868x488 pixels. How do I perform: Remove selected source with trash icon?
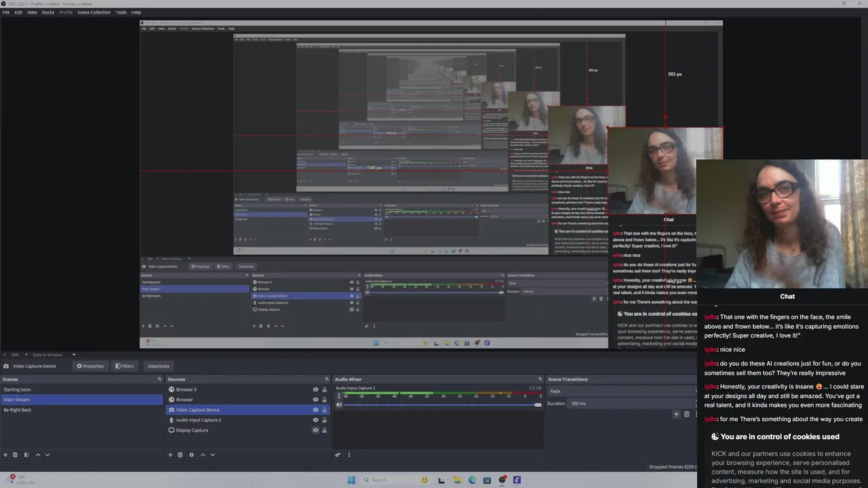click(x=180, y=455)
